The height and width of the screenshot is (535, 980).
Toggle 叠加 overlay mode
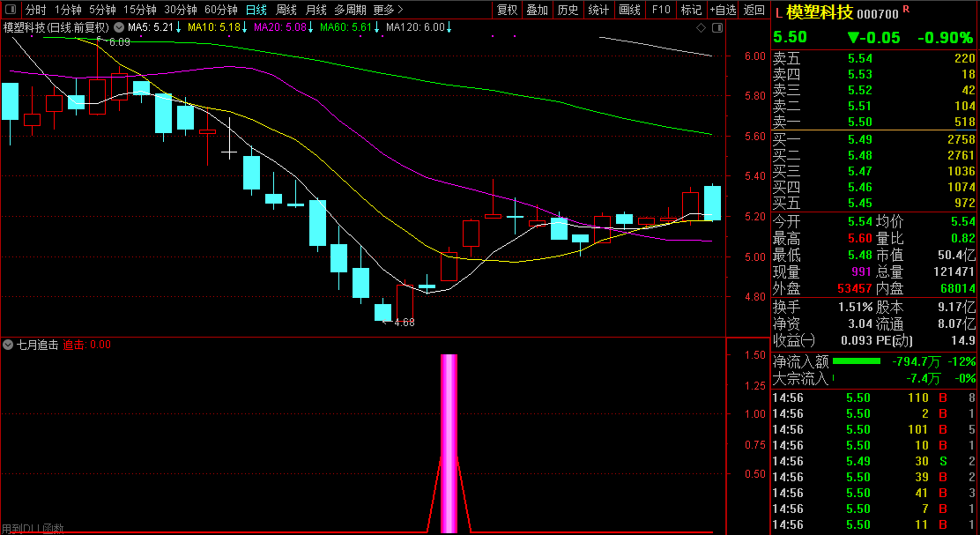(537, 10)
